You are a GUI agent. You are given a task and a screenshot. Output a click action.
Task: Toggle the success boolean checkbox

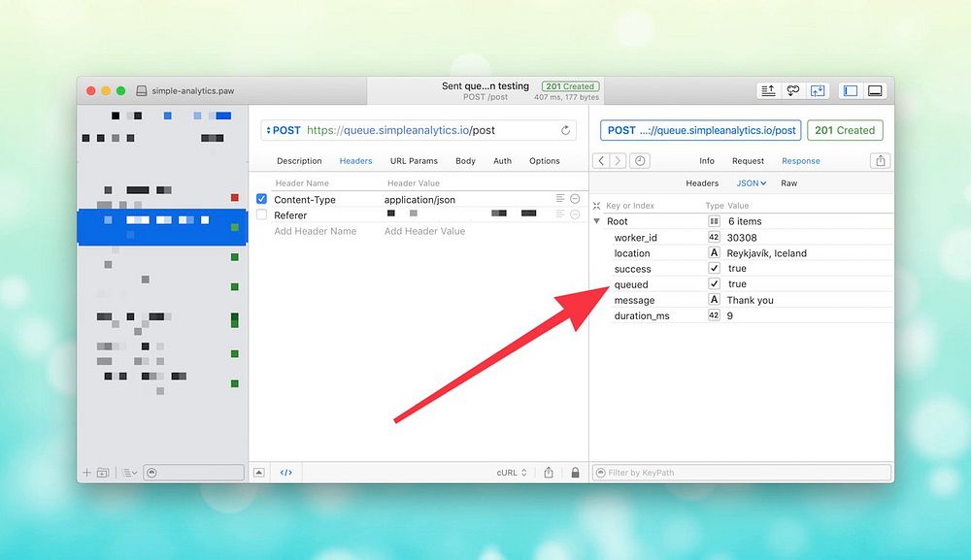pos(714,268)
